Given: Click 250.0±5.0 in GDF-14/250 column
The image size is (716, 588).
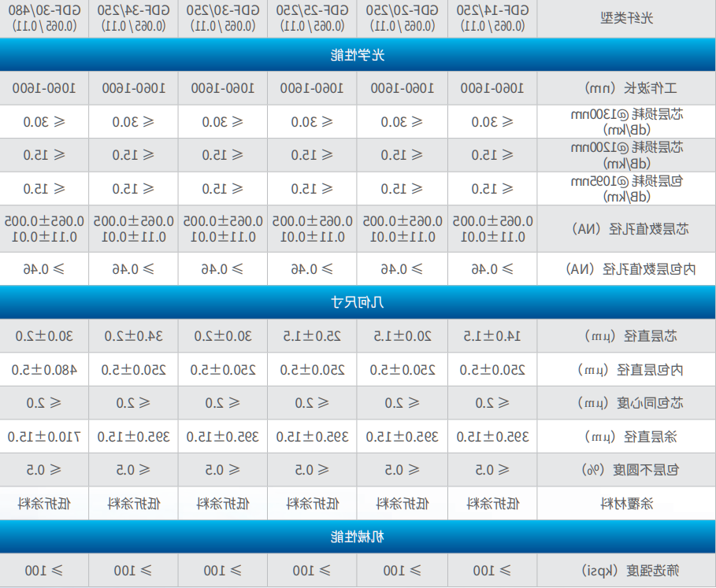Looking at the screenshot, I should [x=493, y=369].
